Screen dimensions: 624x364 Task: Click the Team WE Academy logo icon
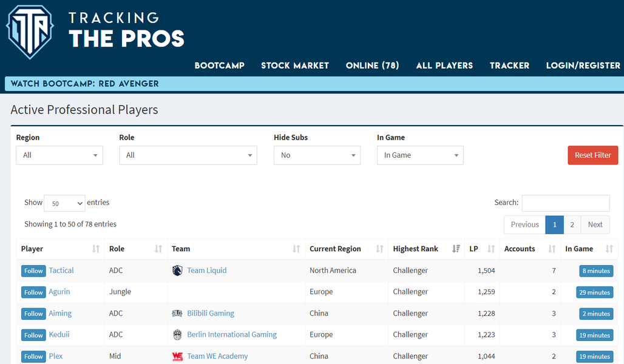click(x=177, y=357)
